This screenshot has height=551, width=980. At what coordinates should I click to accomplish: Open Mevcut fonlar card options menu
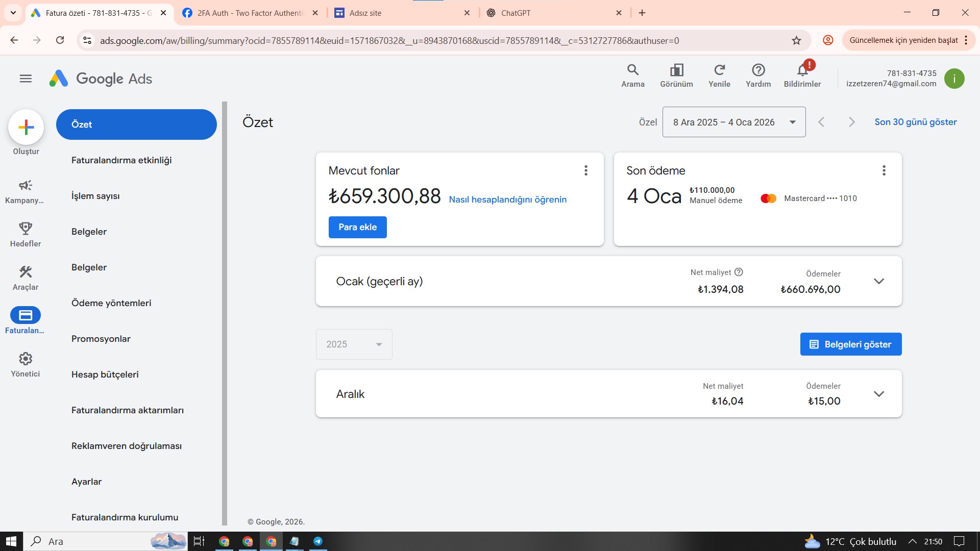pos(586,170)
